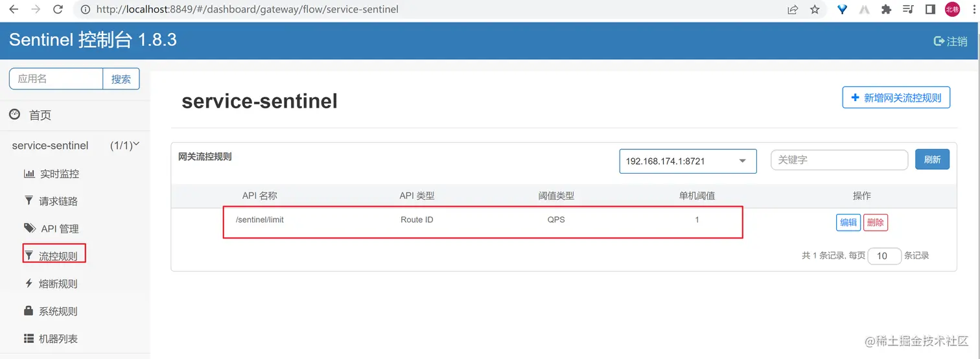Image resolution: width=980 pixels, height=359 pixels.
Task: Click the 新增网关流控规则 button
Action: click(896, 97)
